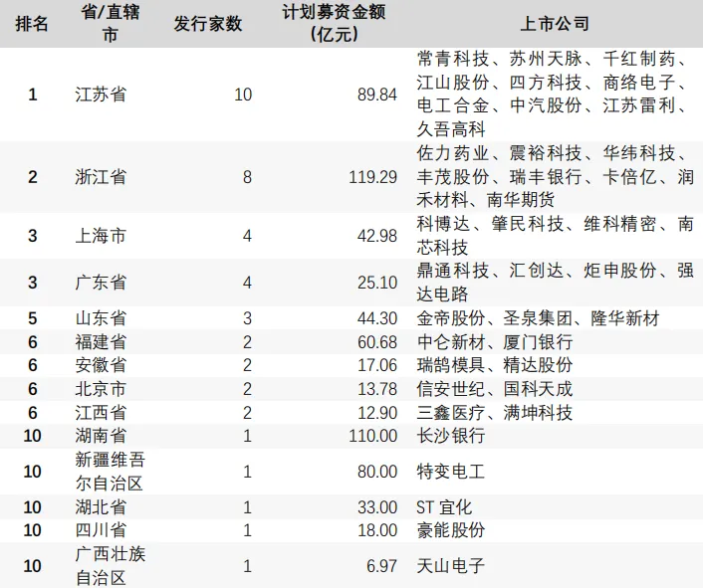Click the amount 13.78

tap(377, 389)
